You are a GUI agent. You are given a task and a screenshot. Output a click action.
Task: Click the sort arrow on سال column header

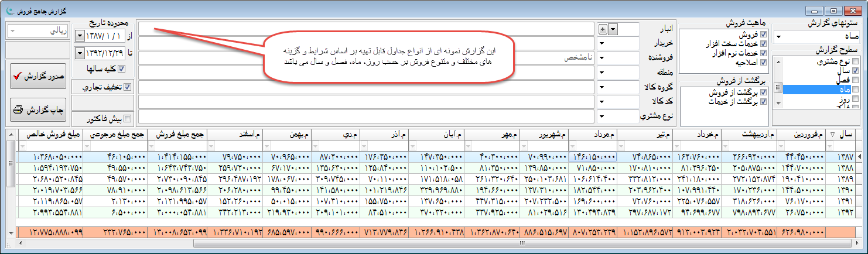pyautogui.click(x=832, y=135)
